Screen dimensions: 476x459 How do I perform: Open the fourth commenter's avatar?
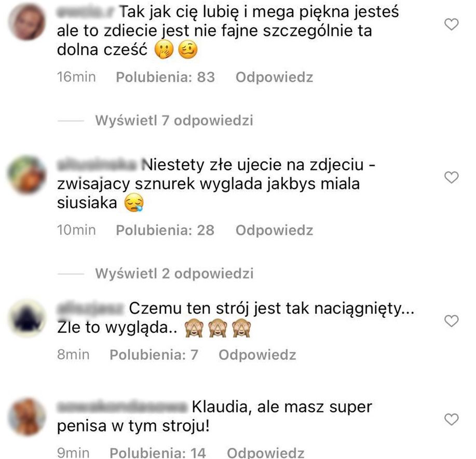[x=28, y=417]
